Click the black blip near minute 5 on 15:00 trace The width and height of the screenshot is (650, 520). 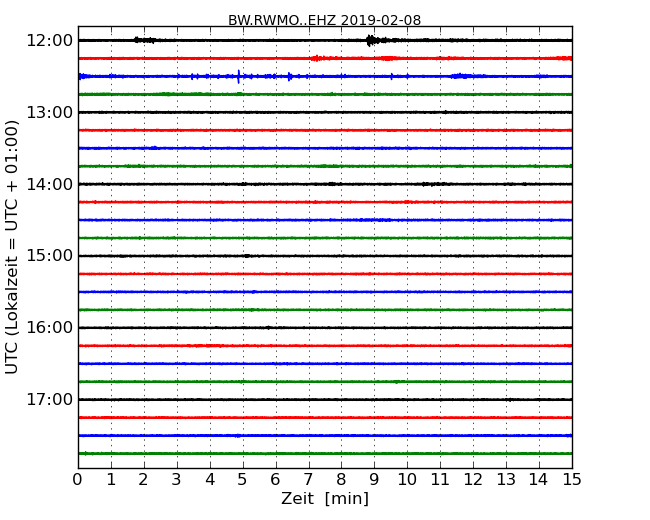(247, 256)
